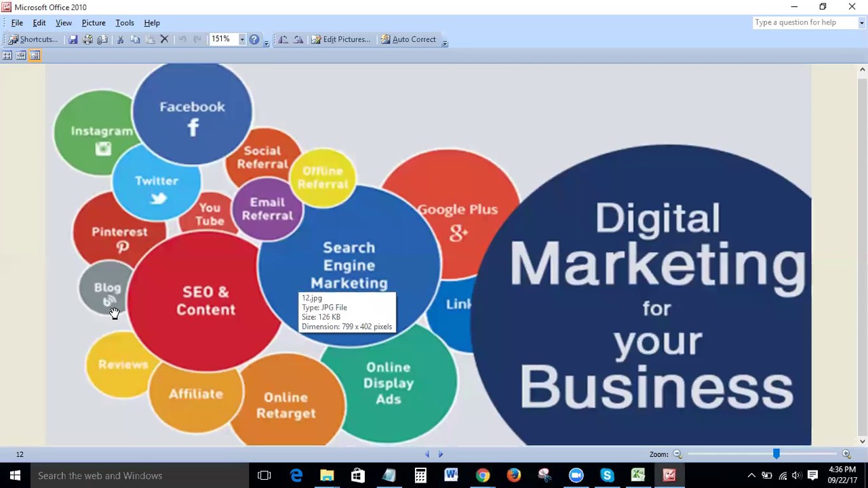Click the vertical scrollbar down arrow

pos(863,441)
